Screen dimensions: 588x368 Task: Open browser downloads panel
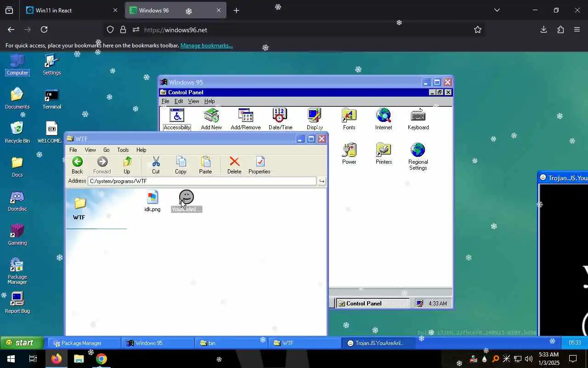coord(543,29)
